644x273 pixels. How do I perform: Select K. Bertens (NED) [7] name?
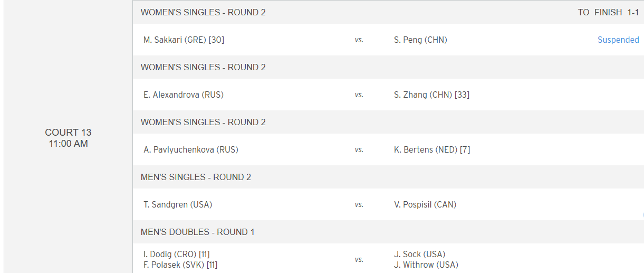click(x=432, y=150)
